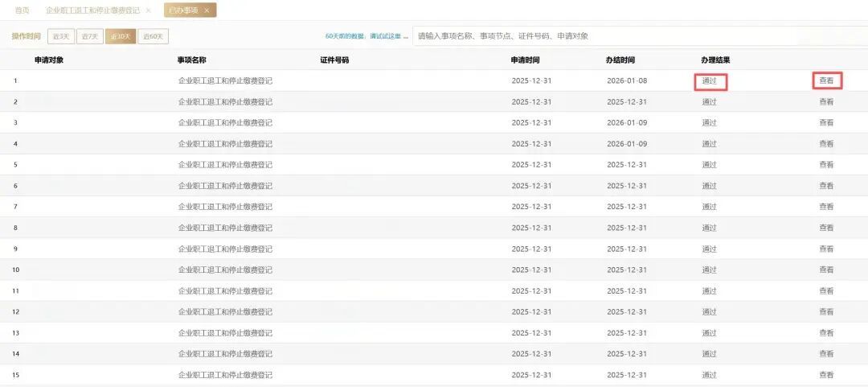Filter by 近3天 operation time

[61, 36]
